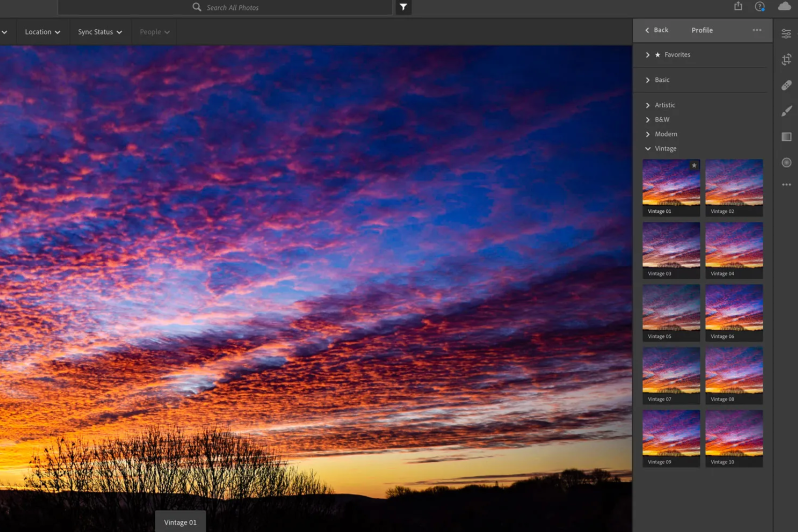The height and width of the screenshot is (532, 798).
Task: Select the Crop and Rotate tool
Action: (786, 60)
